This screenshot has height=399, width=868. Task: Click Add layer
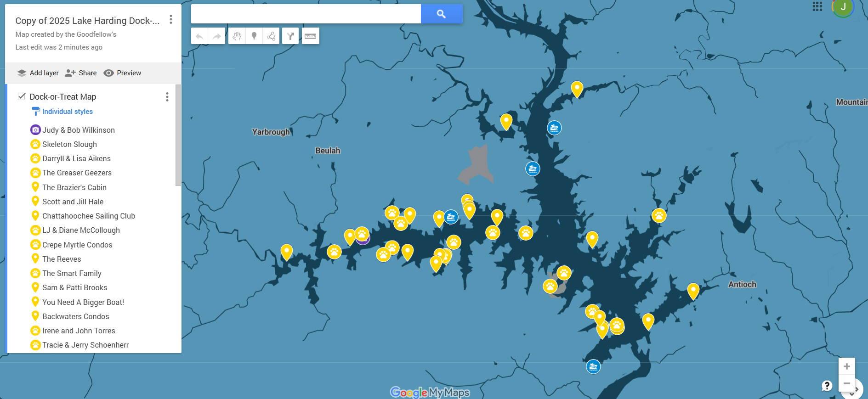click(38, 73)
